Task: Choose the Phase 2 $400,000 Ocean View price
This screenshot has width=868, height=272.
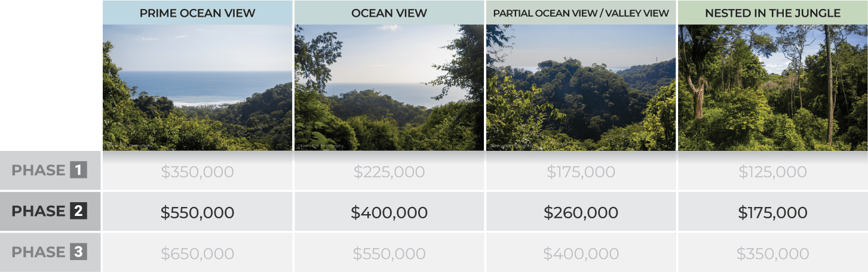Action: [x=389, y=212]
